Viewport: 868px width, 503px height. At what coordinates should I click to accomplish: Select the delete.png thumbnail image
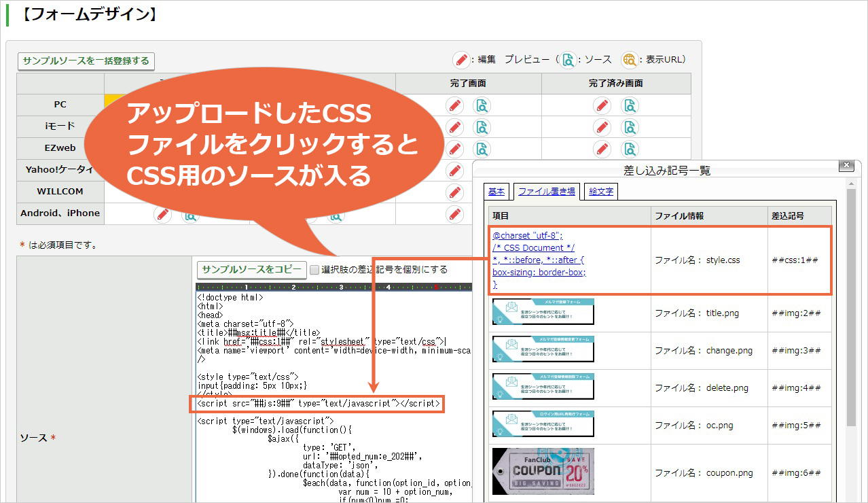pyautogui.click(x=543, y=387)
